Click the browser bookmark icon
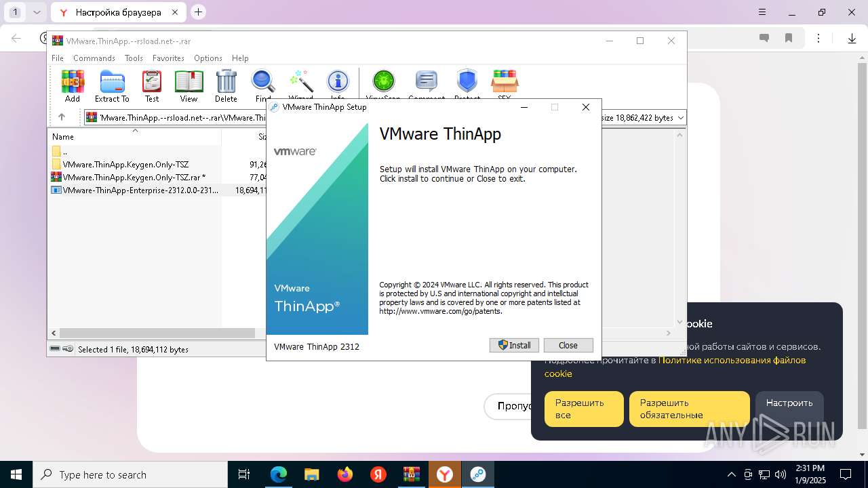 pos(789,39)
